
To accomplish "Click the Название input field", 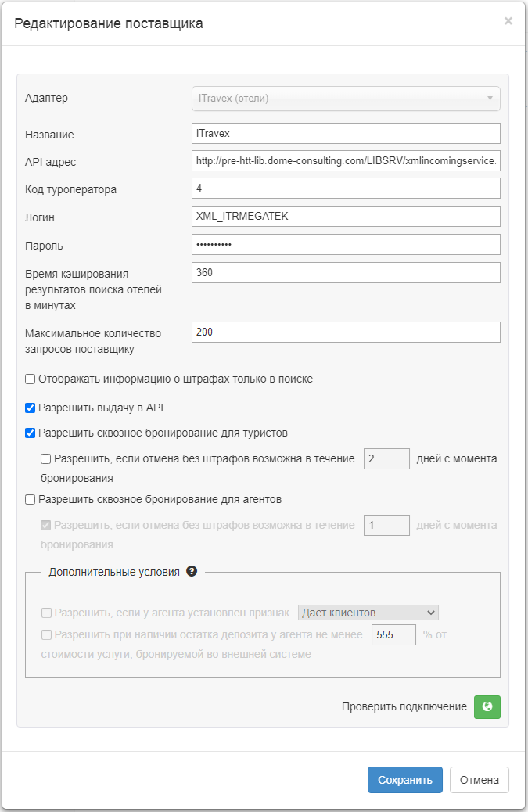I will point(346,134).
